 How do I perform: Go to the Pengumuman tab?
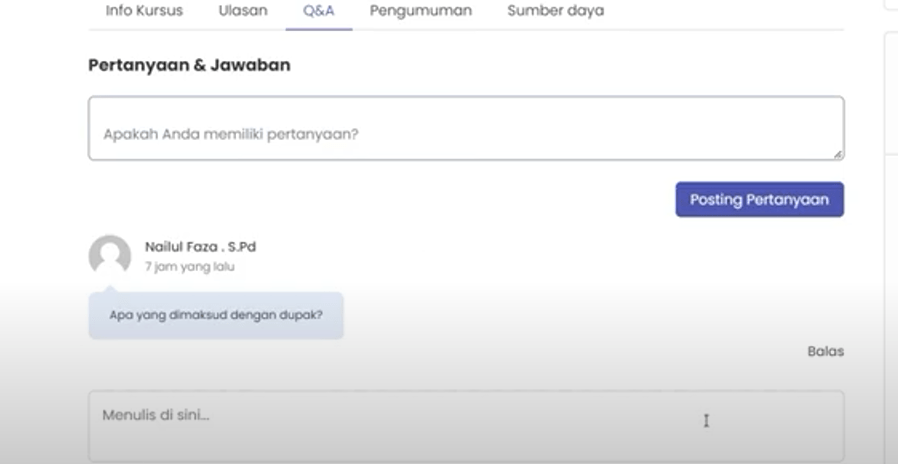coord(420,11)
